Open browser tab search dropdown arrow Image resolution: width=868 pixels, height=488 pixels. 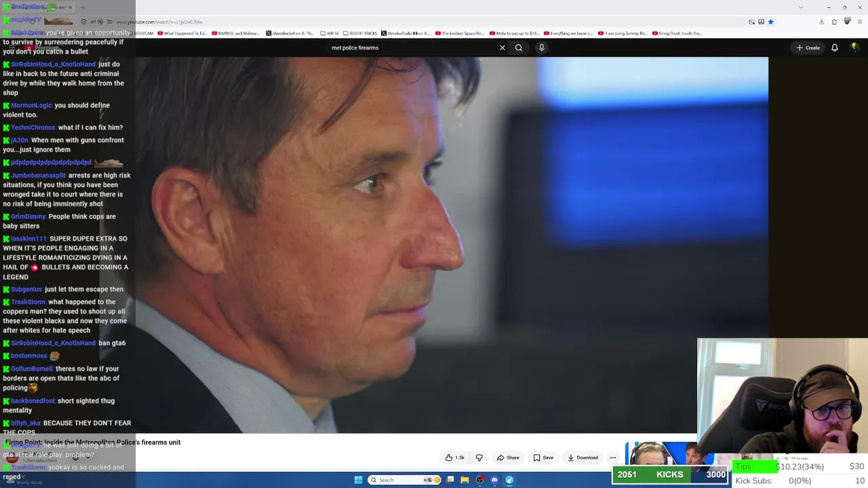click(801, 7)
